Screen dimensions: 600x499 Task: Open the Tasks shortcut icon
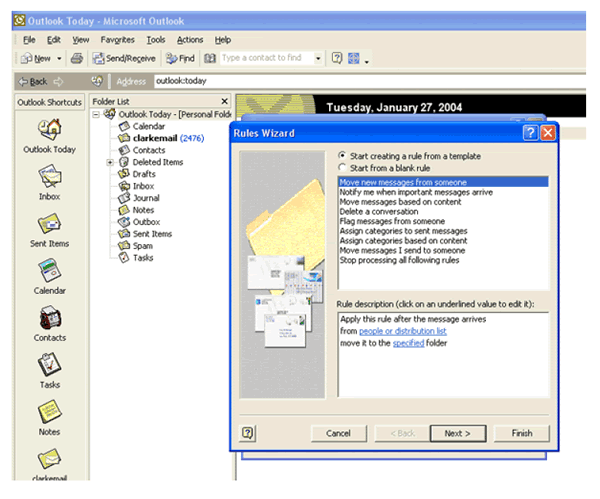coord(49,365)
